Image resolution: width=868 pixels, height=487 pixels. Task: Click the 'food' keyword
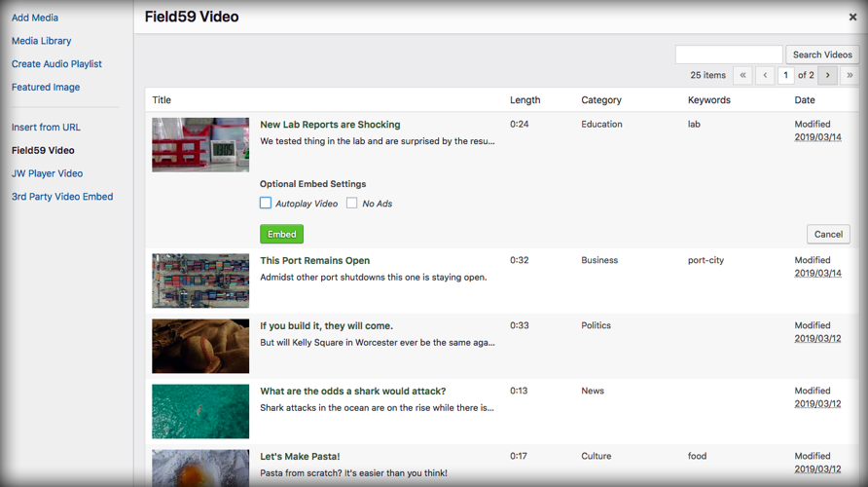coord(697,456)
